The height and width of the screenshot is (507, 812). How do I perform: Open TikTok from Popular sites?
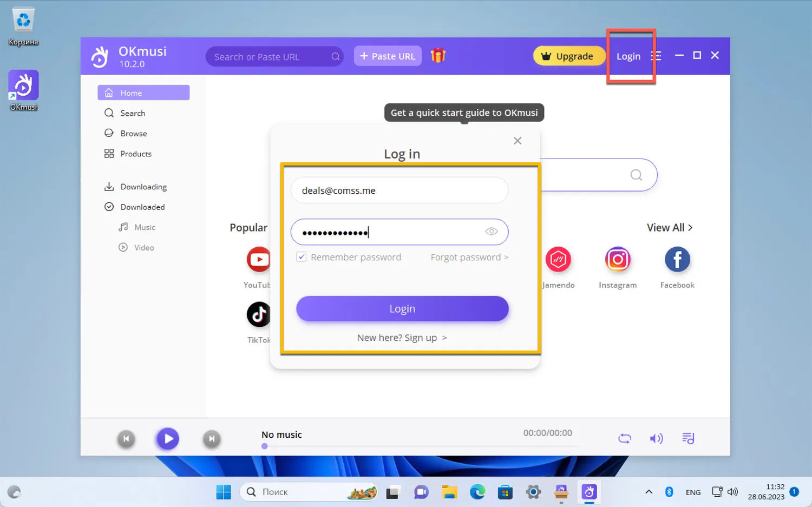click(x=259, y=314)
